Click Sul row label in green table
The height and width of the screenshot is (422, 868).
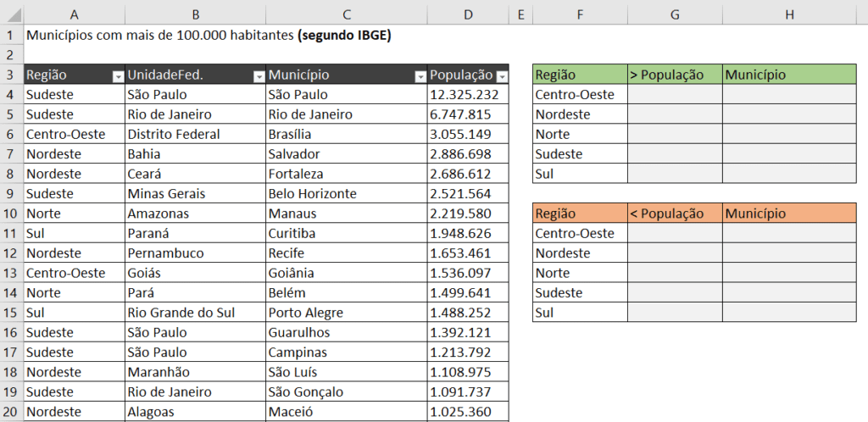tap(580, 174)
